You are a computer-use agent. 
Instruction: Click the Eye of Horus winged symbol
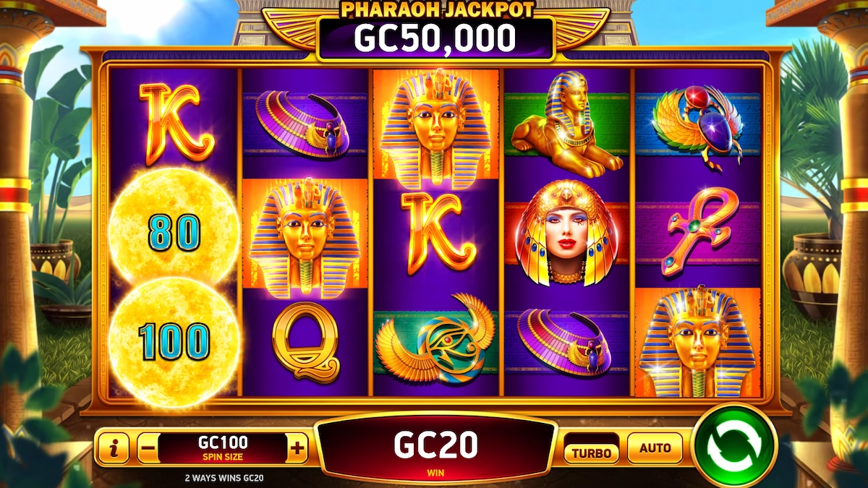(435, 340)
